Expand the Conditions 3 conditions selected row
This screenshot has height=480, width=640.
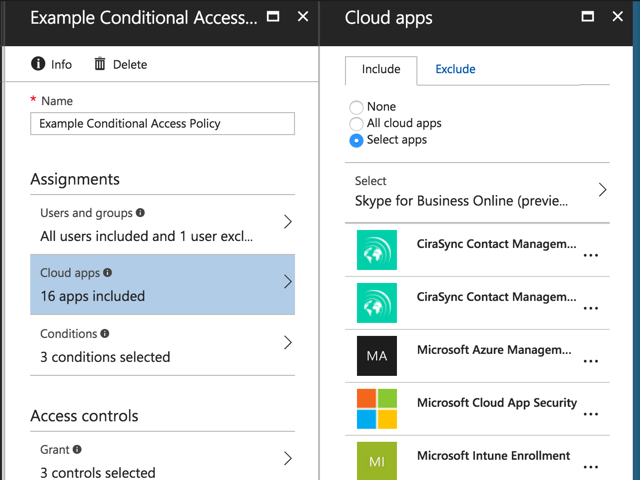162,345
